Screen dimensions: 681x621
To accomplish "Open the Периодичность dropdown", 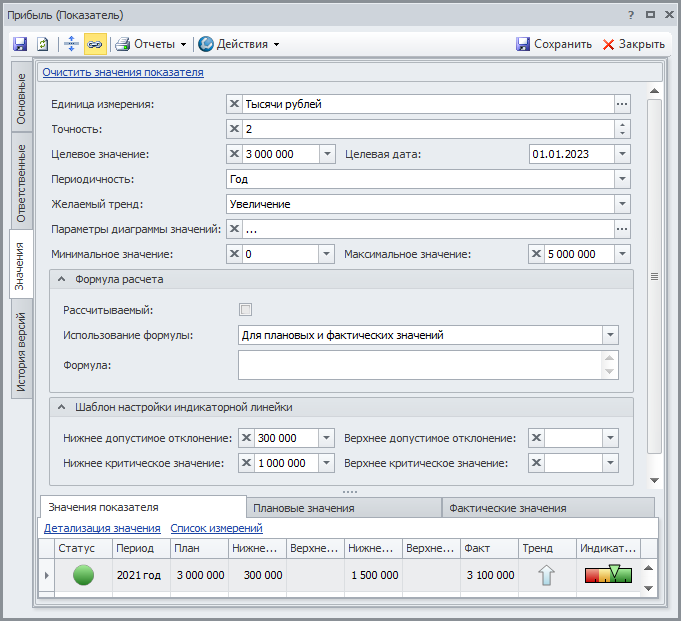I will 622,179.
